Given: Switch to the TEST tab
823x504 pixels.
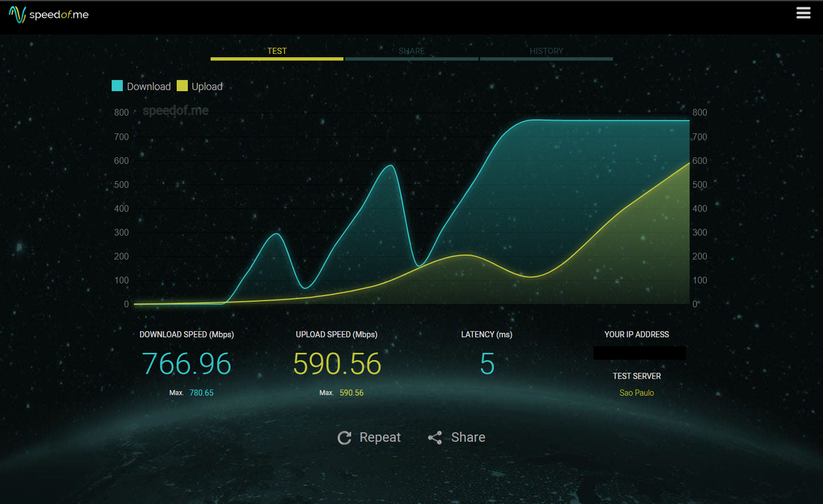Looking at the screenshot, I should coord(277,51).
